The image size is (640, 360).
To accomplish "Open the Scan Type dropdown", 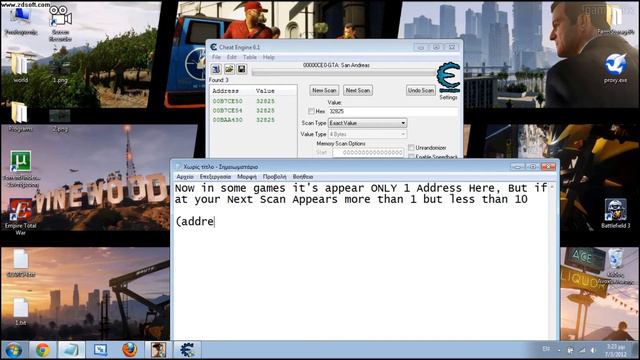I will pyautogui.click(x=367, y=123).
